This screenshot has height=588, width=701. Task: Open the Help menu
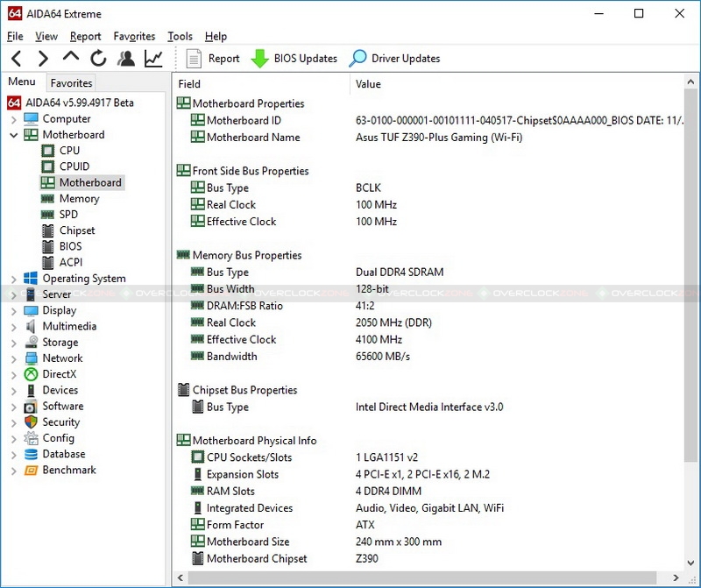pos(216,36)
